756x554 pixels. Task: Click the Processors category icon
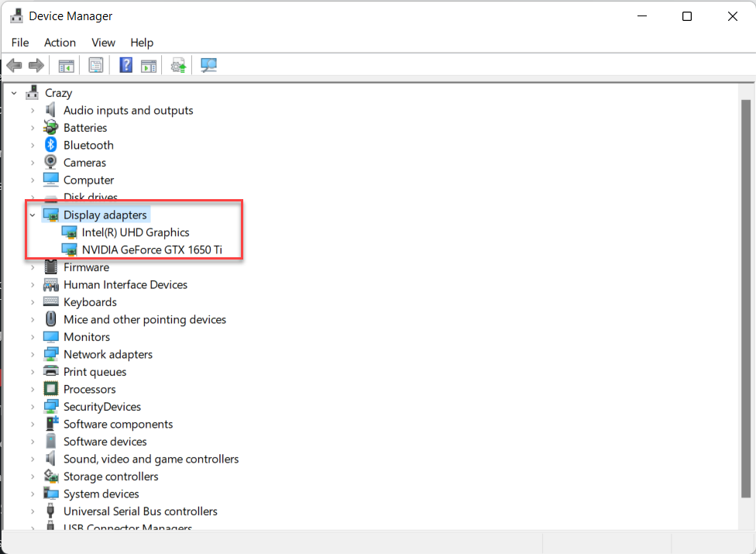pyautogui.click(x=51, y=389)
